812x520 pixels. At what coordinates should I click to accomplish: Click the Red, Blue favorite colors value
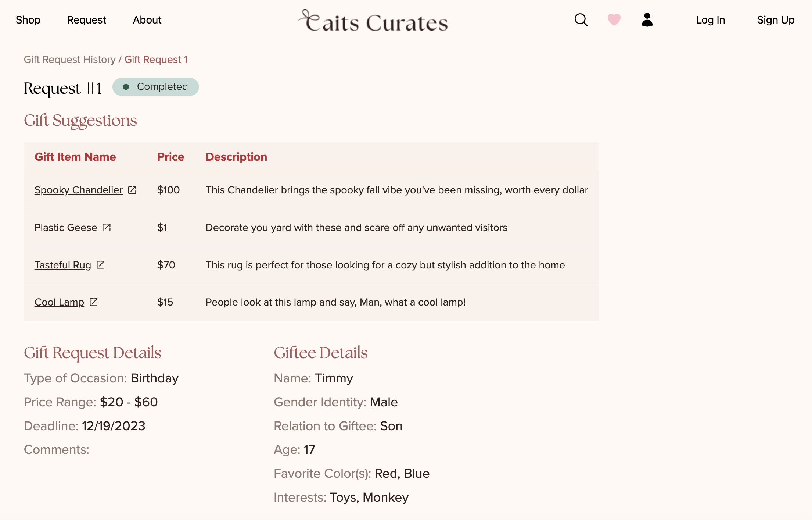pyautogui.click(x=402, y=473)
